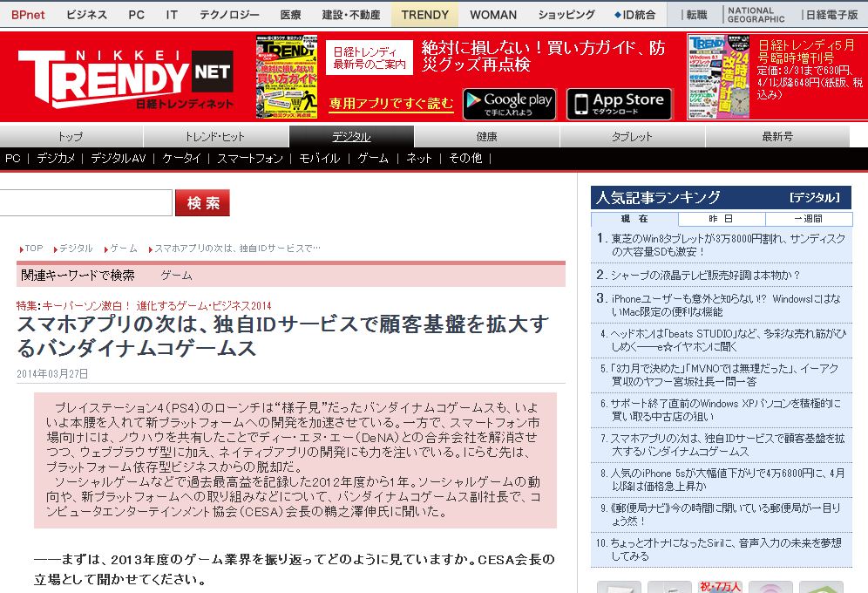Open the National Geographic link
This screenshot has height=593, width=868.
[x=756, y=15]
